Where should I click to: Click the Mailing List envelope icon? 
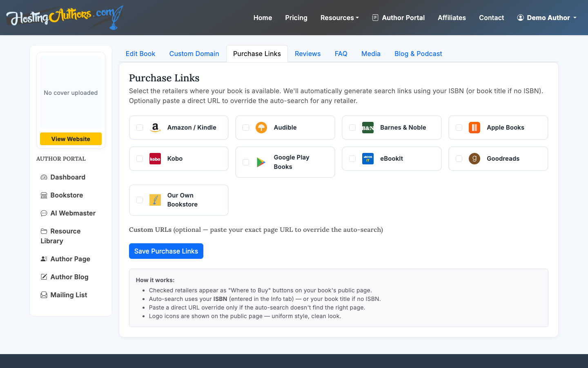[x=44, y=295]
